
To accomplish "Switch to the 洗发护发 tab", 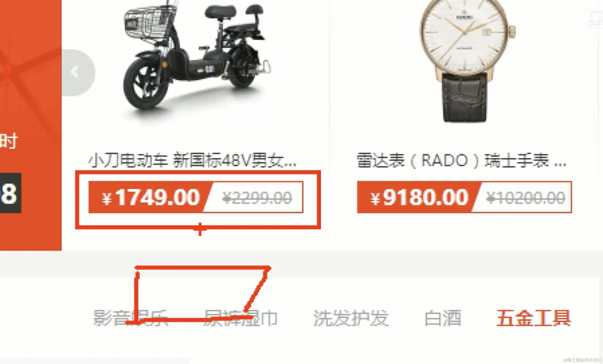I will tap(351, 318).
